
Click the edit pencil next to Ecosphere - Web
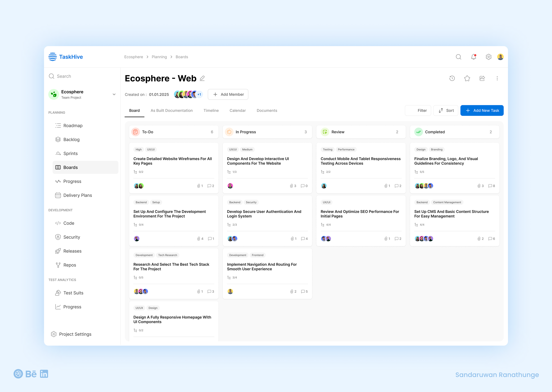point(202,78)
